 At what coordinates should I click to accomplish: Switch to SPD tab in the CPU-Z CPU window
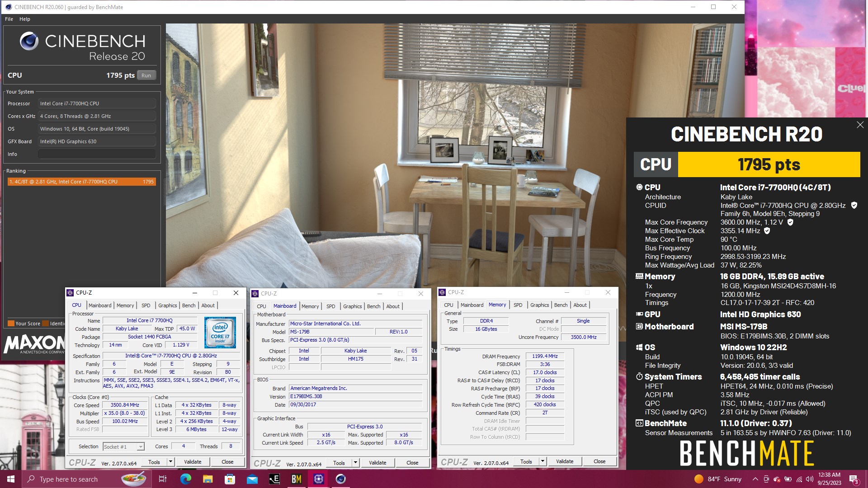click(146, 305)
